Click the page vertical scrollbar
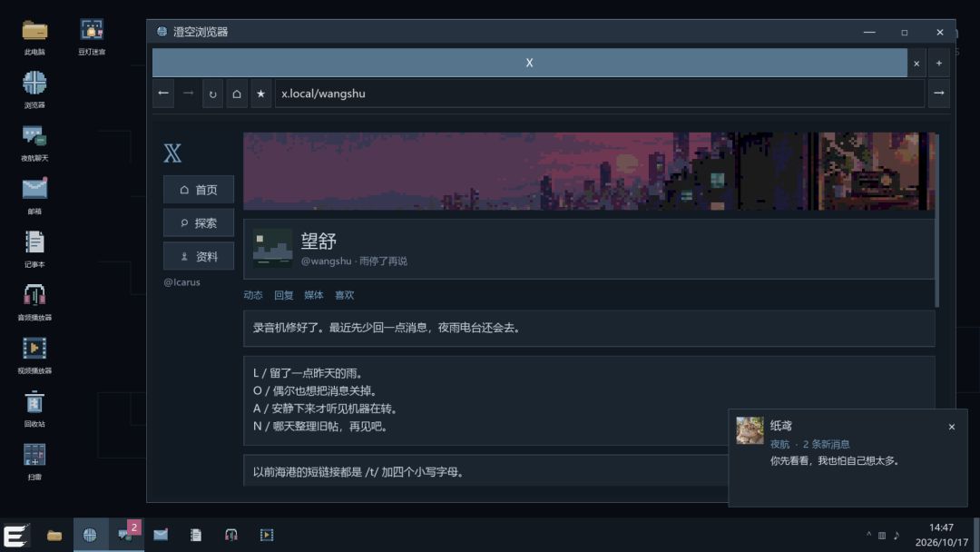 (x=936, y=221)
